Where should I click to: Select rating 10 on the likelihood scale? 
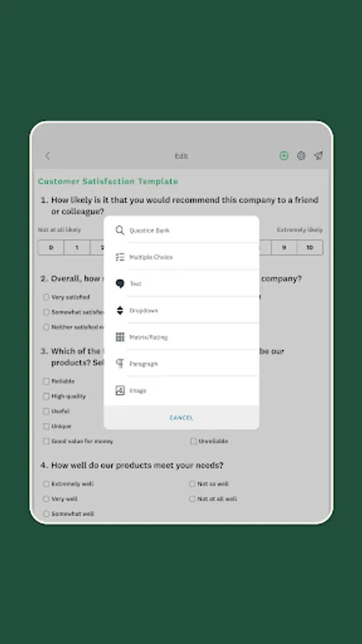(x=310, y=248)
